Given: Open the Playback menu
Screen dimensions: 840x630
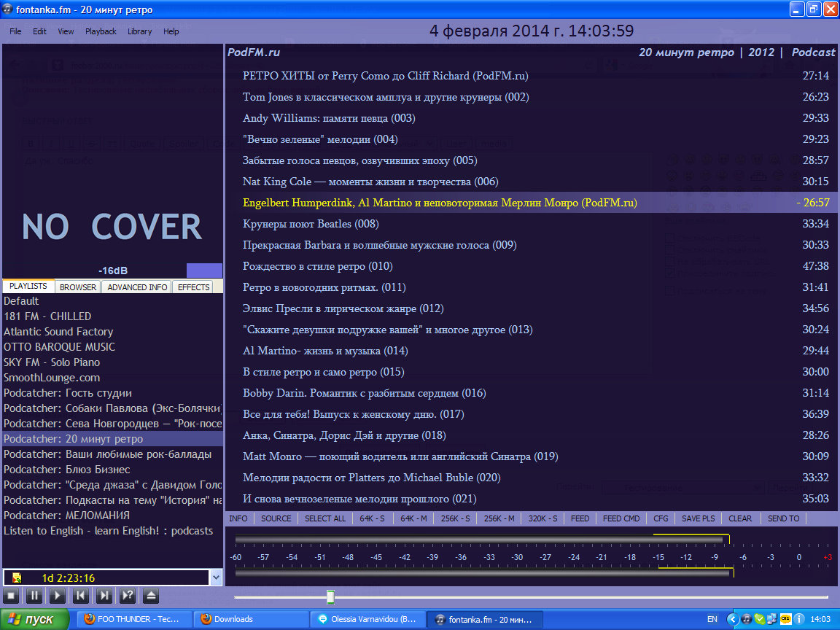Looking at the screenshot, I should pos(101,31).
